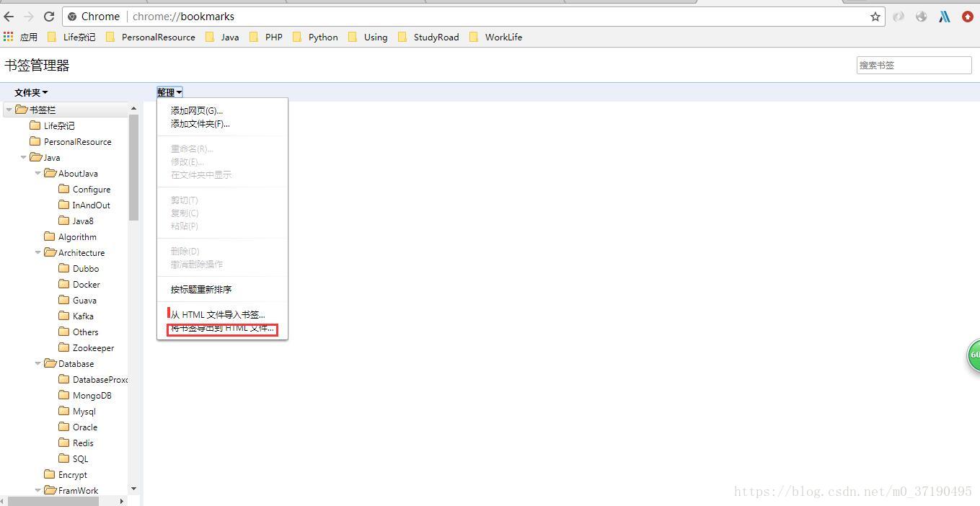This screenshot has width=980, height=506.
Task: Click the browser back arrow
Action: pos(9,17)
